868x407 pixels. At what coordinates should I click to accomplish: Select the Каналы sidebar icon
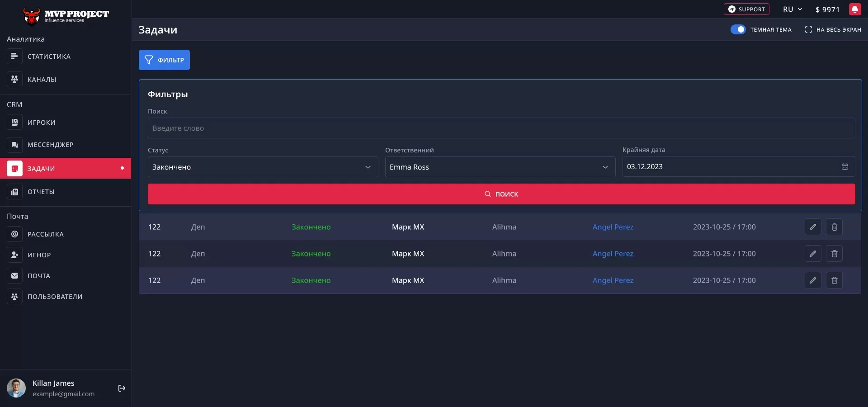point(14,80)
